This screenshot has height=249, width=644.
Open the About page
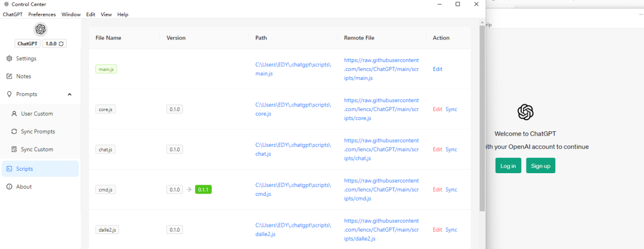(41, 187)
